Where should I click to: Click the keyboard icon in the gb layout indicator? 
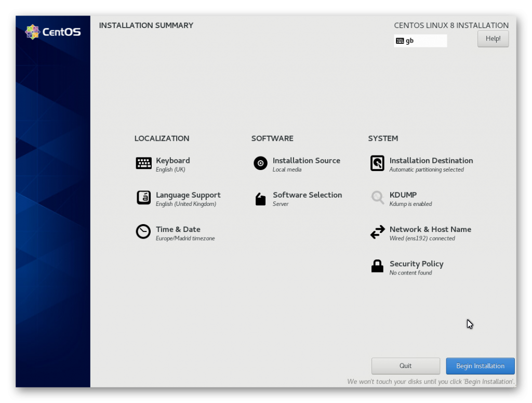coord(400,41)
